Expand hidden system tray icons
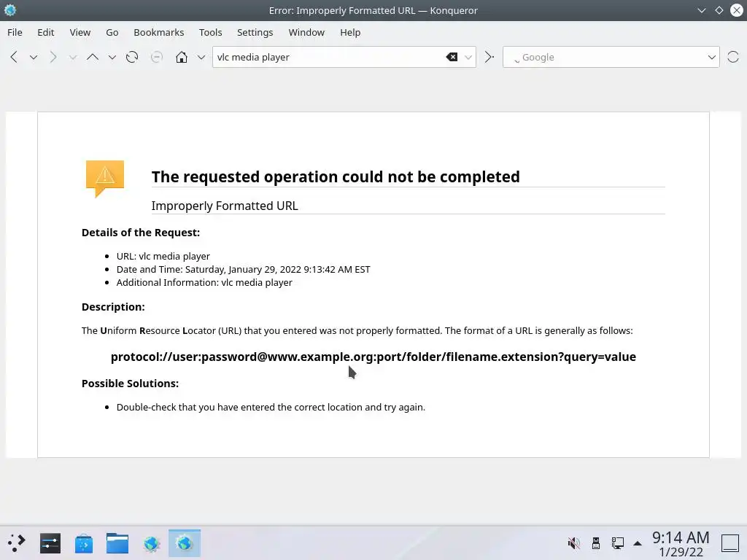The height and width of the screenshot is (560, 747). [x=638, y=543]
